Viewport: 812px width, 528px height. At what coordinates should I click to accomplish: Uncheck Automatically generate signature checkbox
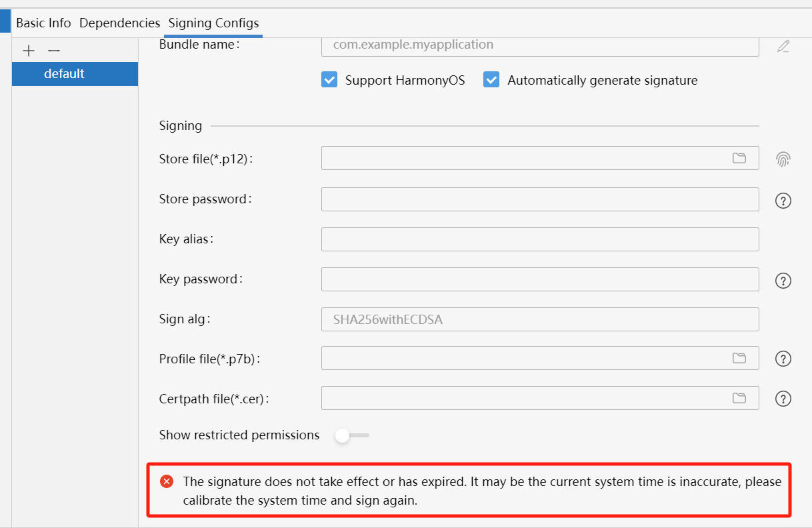[x=491, y=80]
